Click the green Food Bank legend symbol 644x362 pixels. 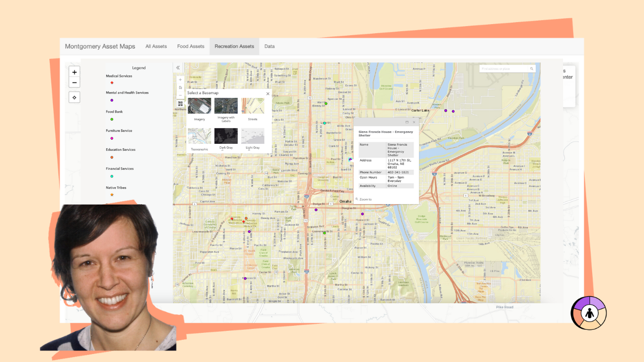(112, 119)
